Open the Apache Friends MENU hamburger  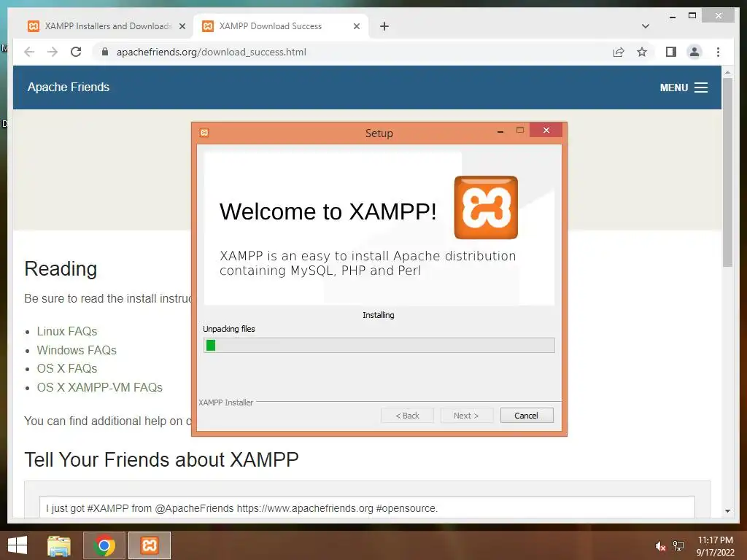click(x=684, y=87)
